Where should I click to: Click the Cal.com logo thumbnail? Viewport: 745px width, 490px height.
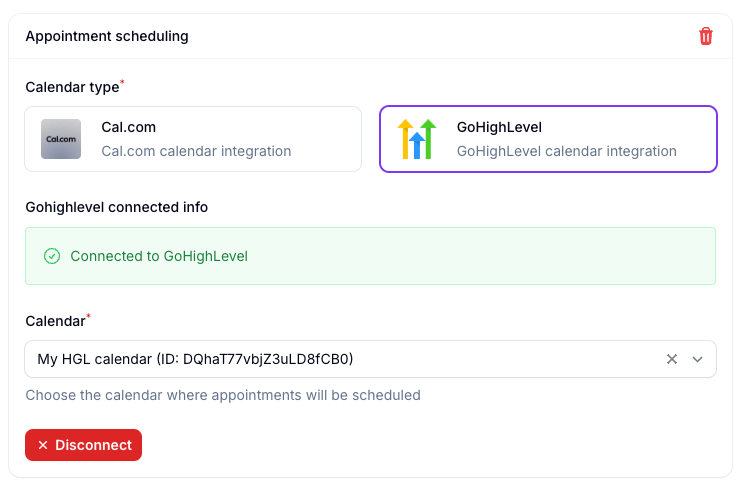61,139
